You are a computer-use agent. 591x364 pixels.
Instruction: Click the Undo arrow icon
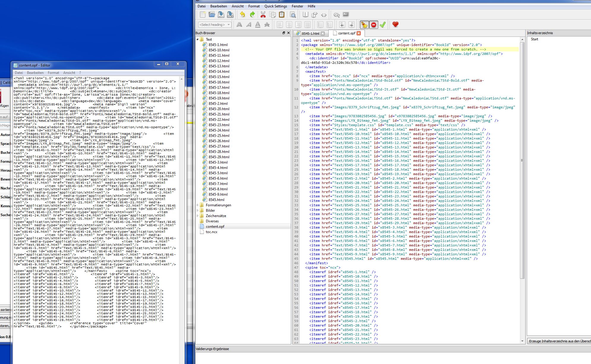242,15
